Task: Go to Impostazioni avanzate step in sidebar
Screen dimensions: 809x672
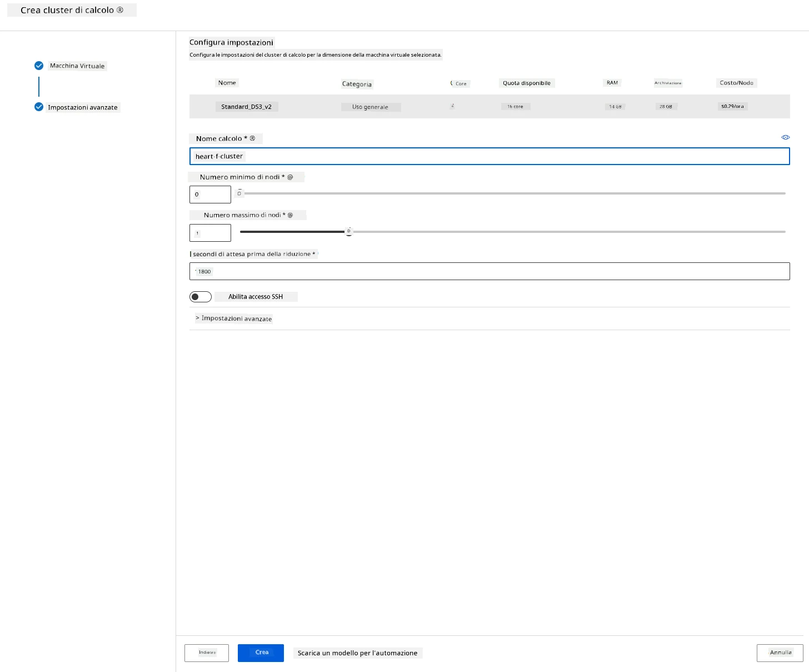Action: (83, 107)
